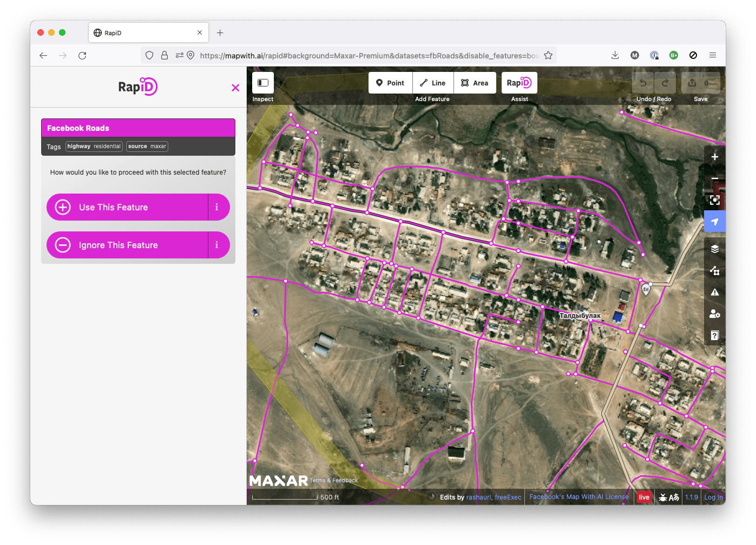This screenshot has height=545, width=756.
Task: Toggle the RapiD Assist mode
Action: point(519,83)
